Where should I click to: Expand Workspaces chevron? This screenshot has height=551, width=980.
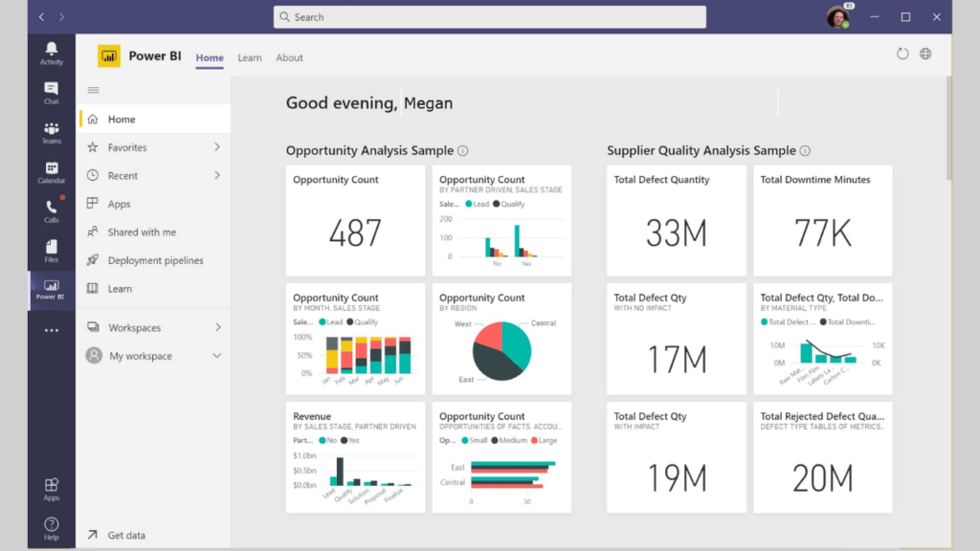pos(217,327)
